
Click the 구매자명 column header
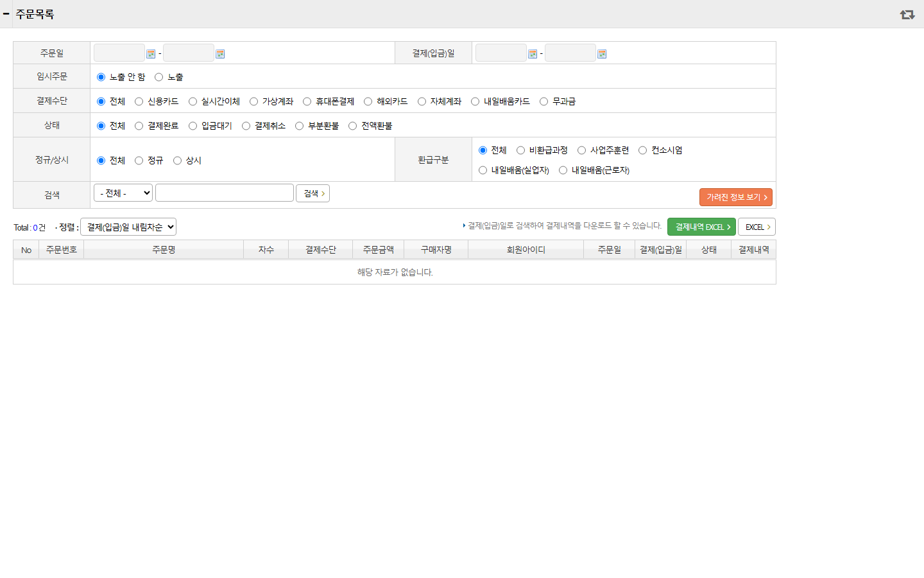coord(436,250)
